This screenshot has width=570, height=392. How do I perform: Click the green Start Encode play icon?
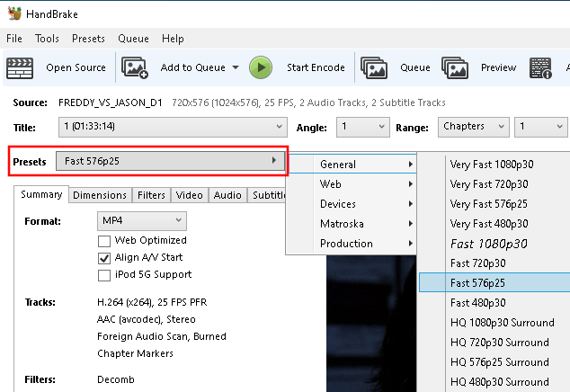261,67
